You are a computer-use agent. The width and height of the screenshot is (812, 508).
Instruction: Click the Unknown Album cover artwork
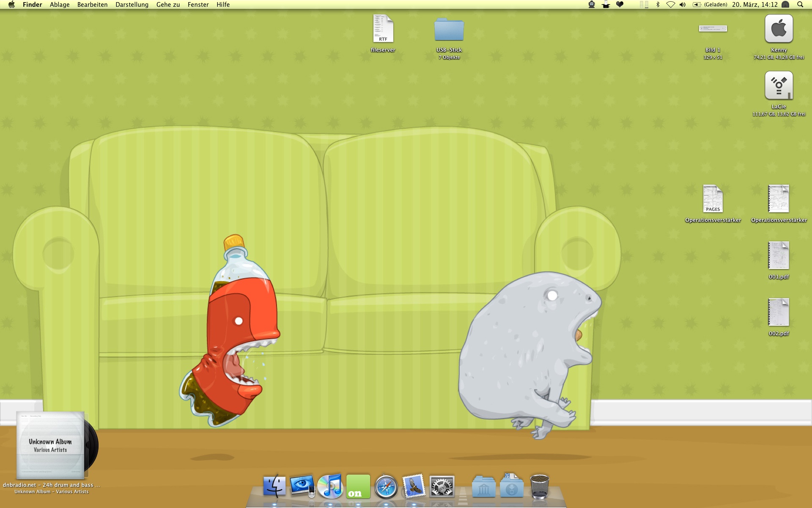[50, 445]
